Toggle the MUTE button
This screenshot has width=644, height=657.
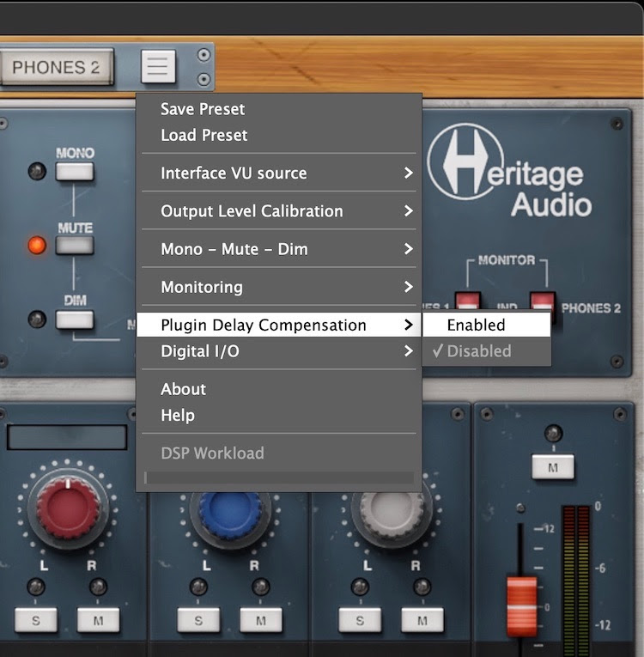(x=75, y=246)
